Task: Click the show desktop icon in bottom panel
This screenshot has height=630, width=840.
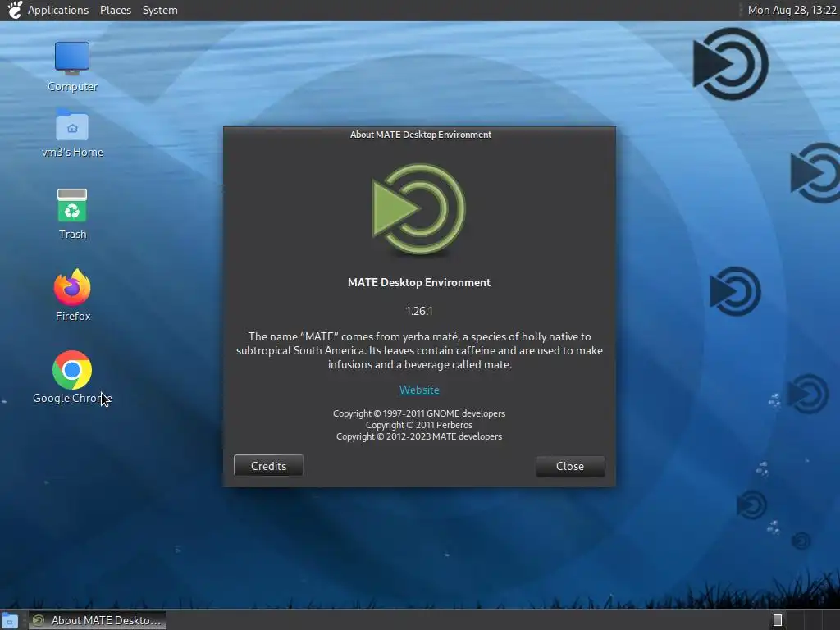Action: 10,620
